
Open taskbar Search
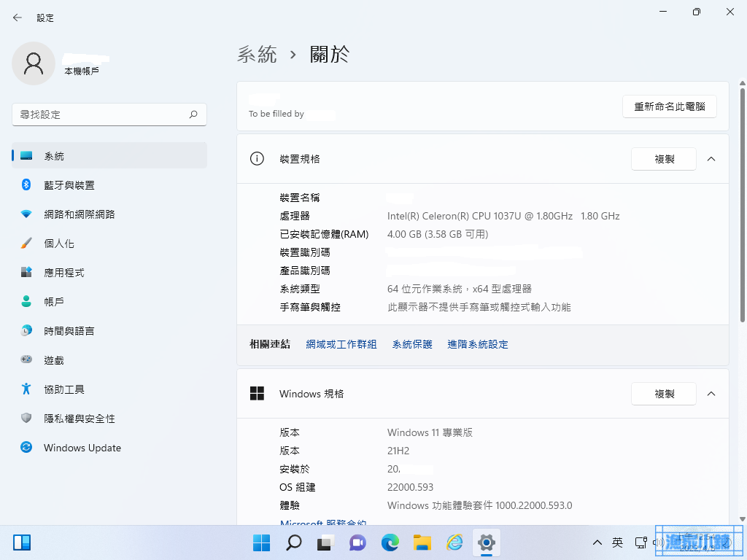(293, 542)
